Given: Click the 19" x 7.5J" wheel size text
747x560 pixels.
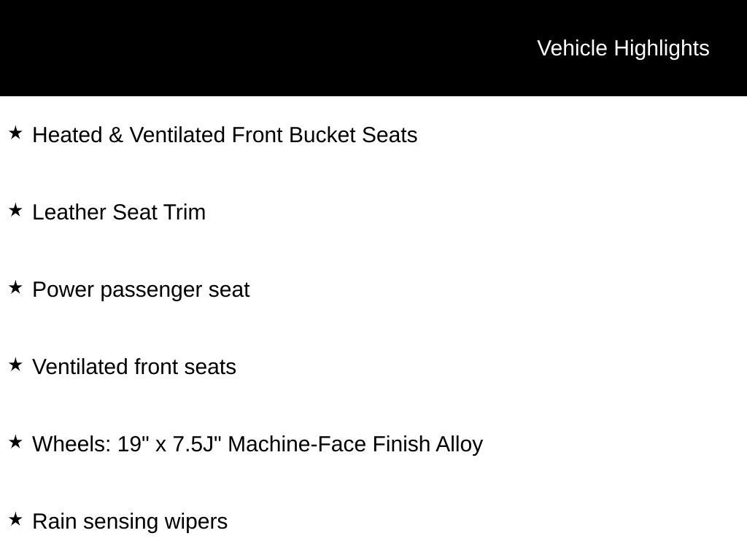Looking at the screenshot, I should pos(169,445).
